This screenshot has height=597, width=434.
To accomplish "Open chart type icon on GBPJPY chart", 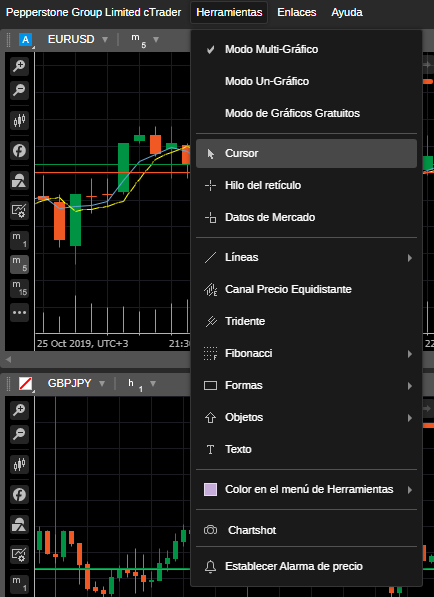I will click(x=19, y=465).
